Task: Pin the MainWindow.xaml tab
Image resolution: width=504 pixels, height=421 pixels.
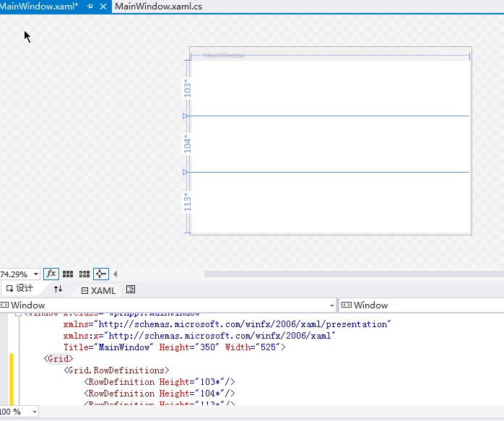Action: (x=90, y=6)
